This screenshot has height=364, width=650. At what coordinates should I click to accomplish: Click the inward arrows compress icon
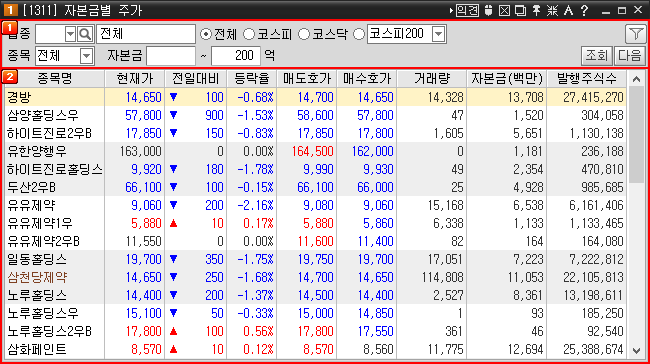pyautogui.click(x=553, y=10)
